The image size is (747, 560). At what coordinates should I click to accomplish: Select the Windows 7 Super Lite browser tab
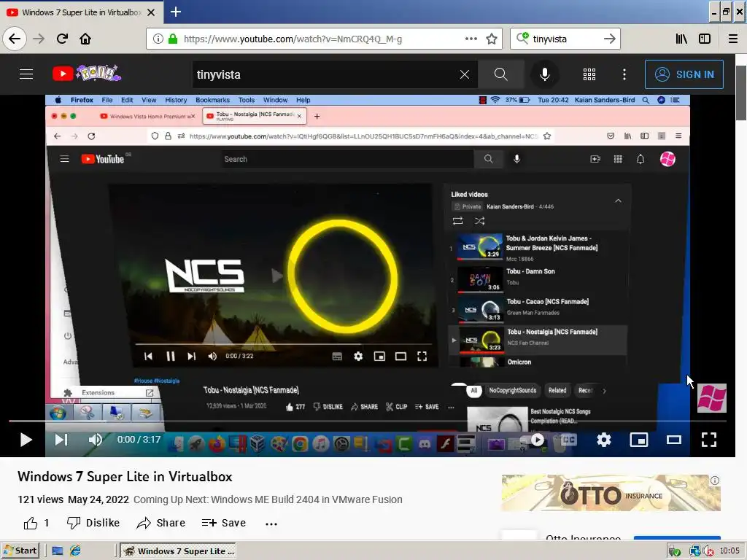coord(81,12)
